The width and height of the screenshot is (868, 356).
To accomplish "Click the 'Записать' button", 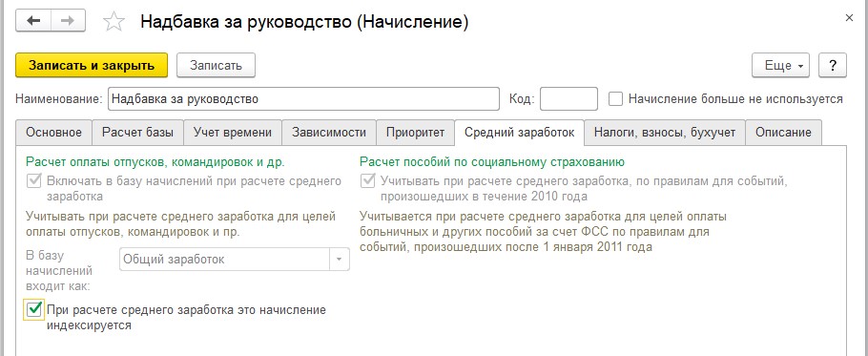I will (216, 65).
